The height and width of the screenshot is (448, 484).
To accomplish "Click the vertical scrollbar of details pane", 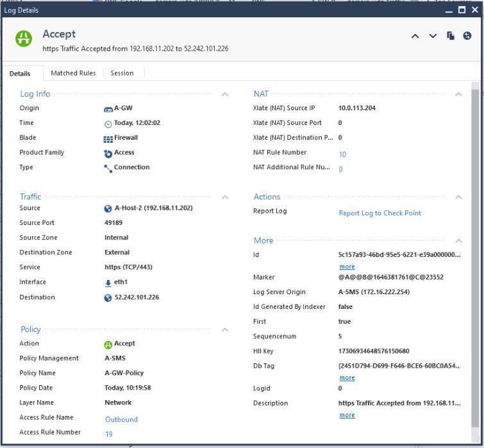I will coord(475,258).
